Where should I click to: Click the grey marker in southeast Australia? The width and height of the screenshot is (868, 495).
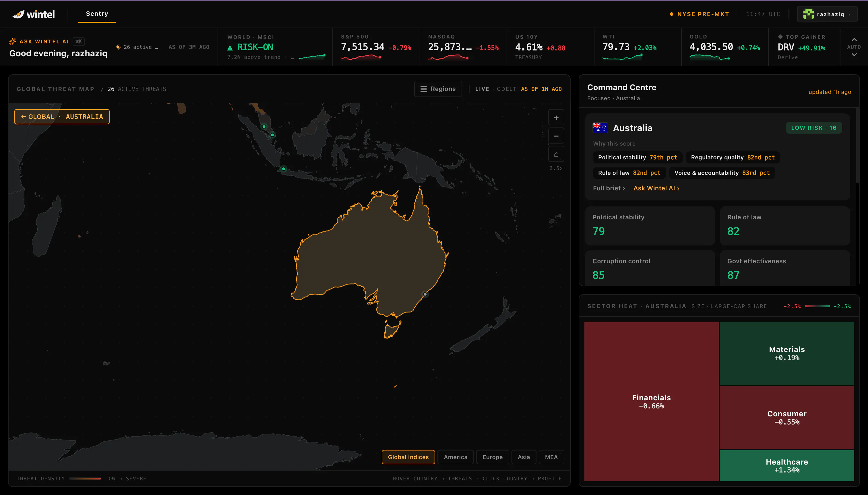pos(425,294)
